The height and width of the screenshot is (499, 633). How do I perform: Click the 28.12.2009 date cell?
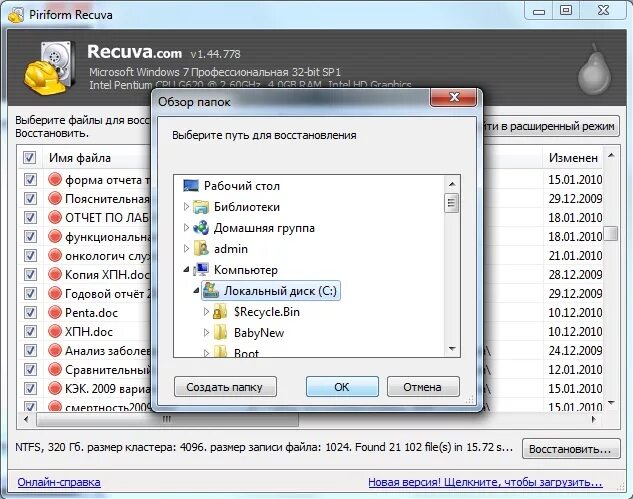[575, 274]
